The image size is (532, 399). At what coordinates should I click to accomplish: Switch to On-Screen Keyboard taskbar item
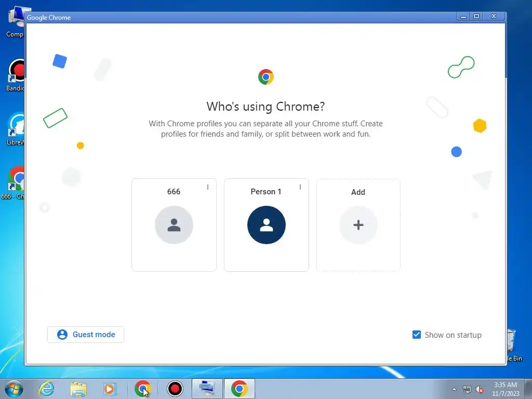coord(207,389)
